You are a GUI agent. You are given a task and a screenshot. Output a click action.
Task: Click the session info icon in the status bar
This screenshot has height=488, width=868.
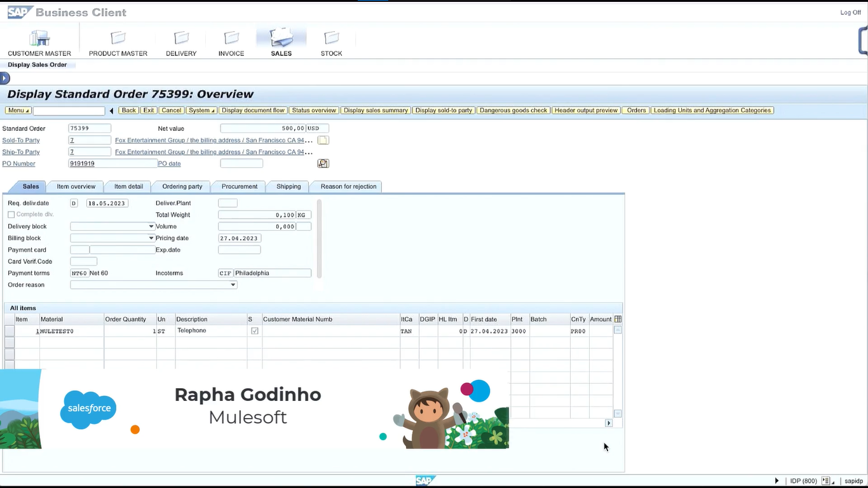pos(827,481)
